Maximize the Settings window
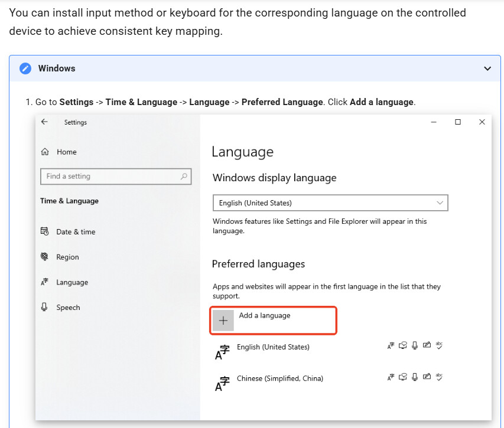 pyautogui.click(x=457, y=122)
